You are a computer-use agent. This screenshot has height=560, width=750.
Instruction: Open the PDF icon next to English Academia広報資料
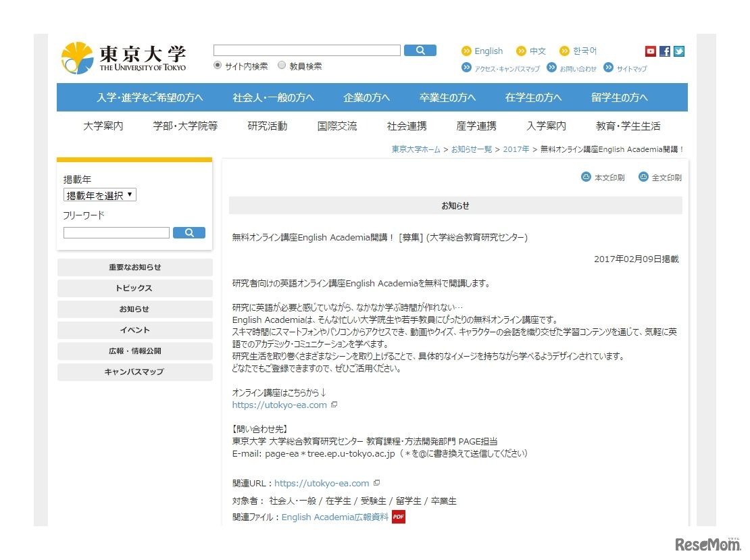click(x=398, y=517)
